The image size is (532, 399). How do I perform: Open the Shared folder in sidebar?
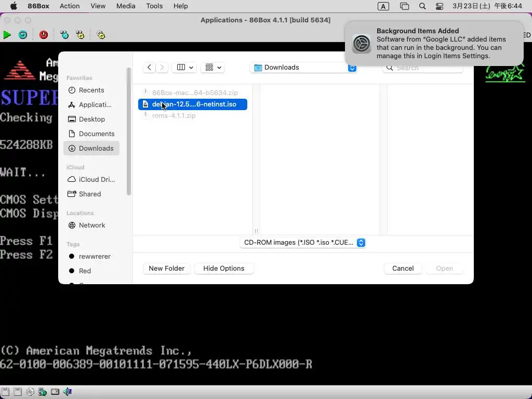pyautogui.click(x=91, y=194)
